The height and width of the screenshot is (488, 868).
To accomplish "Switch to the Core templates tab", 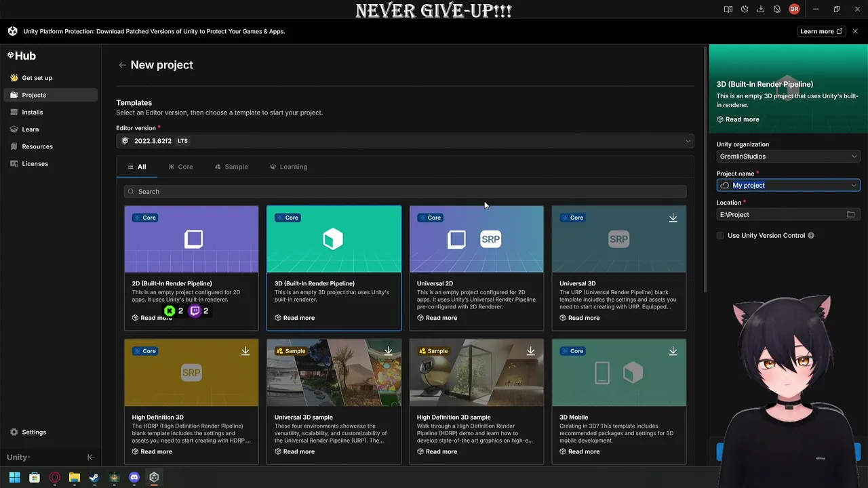I will (x=180, y=167).
